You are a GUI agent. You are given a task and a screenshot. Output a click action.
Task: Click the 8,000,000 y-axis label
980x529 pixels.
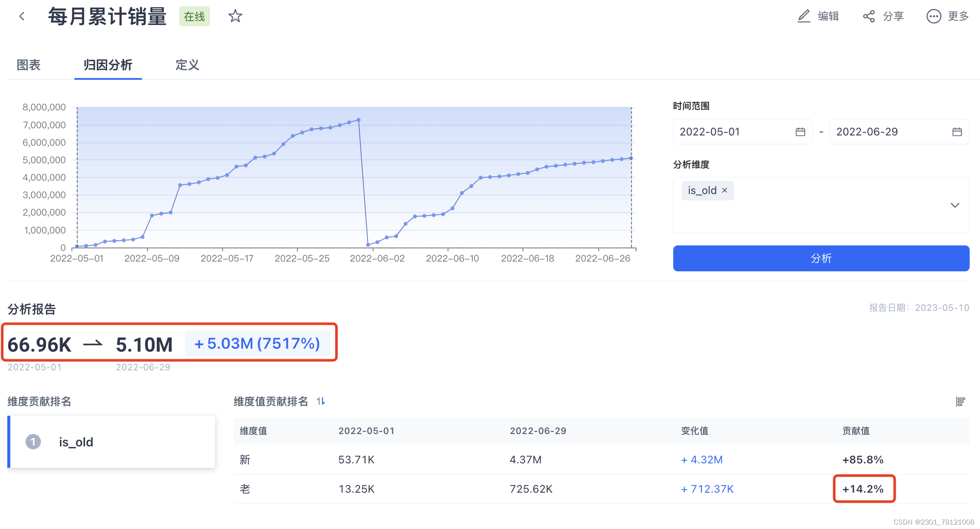tap(44, 107)
